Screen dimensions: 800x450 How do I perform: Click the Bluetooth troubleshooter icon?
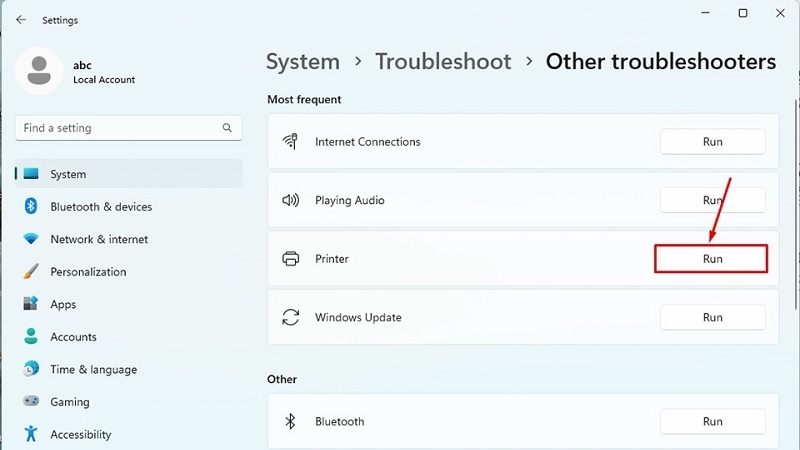(290, 421)
